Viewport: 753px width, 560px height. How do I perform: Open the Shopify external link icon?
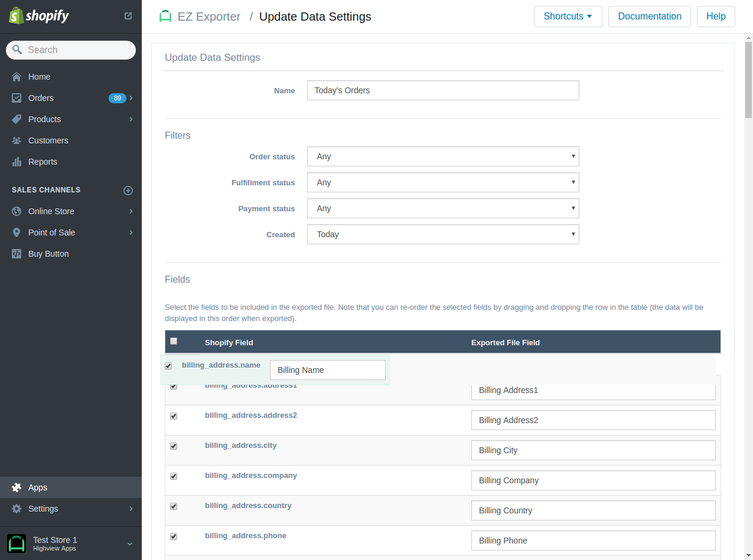pos(128,16)
